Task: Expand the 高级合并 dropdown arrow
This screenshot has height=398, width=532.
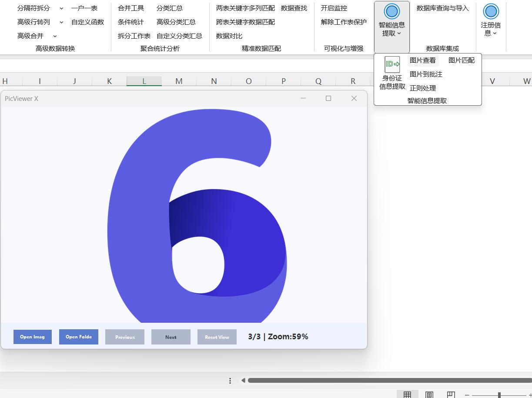Action: pyautogui.click(x=55, y=36)
